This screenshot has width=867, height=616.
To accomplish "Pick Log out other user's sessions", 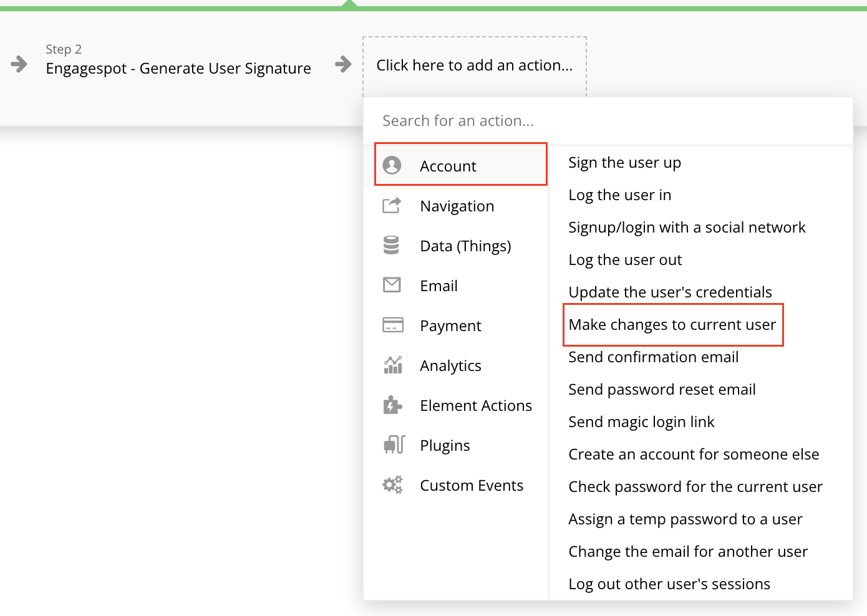I will [x=669, y=584].
